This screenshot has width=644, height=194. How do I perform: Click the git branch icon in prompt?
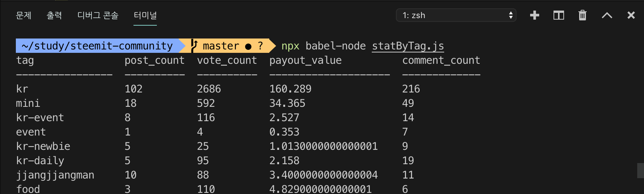tap(194, 46)
